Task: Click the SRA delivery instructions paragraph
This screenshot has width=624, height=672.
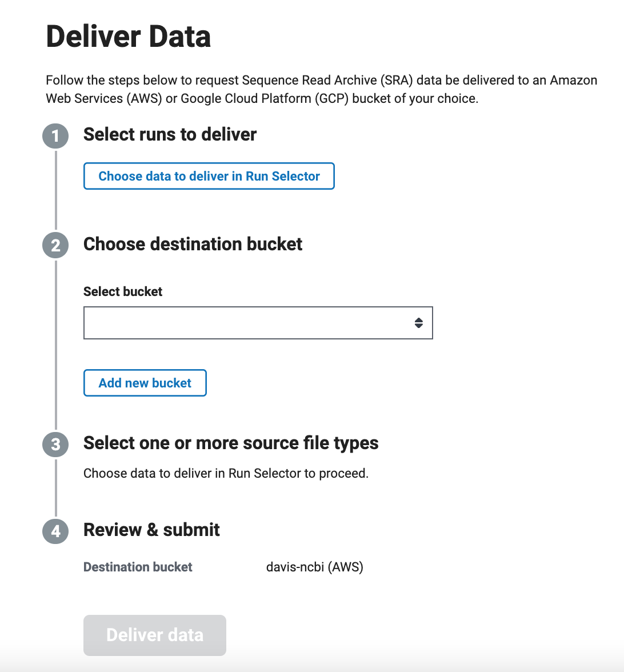Action: click(321, 89)
